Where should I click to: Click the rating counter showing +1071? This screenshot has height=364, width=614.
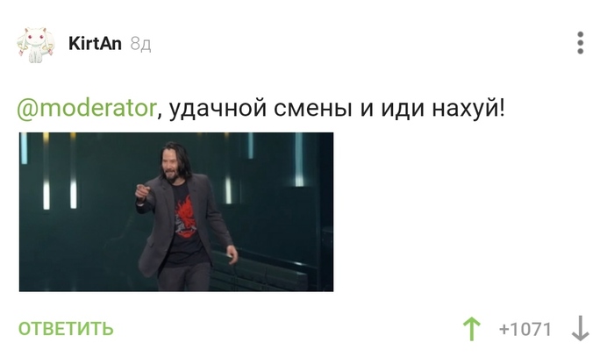[525, 329]
